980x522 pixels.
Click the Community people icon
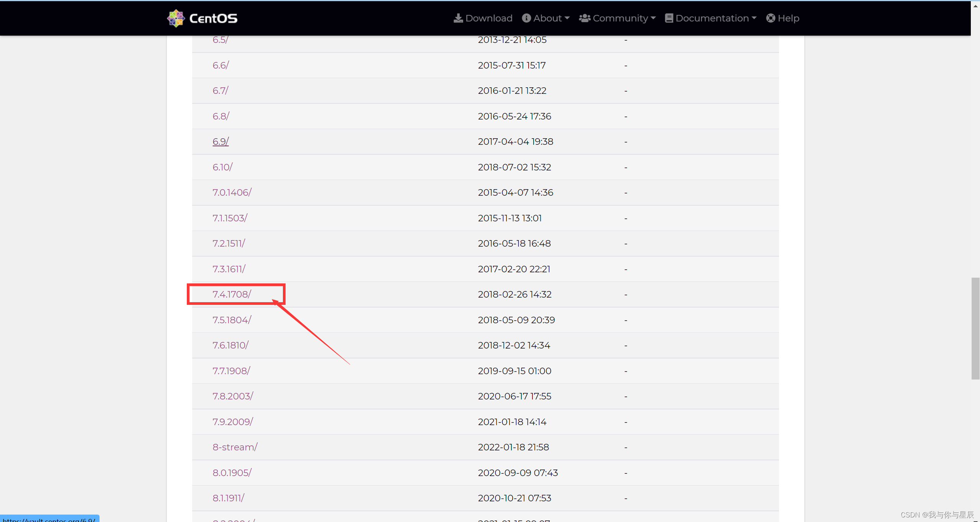(584, 18)
